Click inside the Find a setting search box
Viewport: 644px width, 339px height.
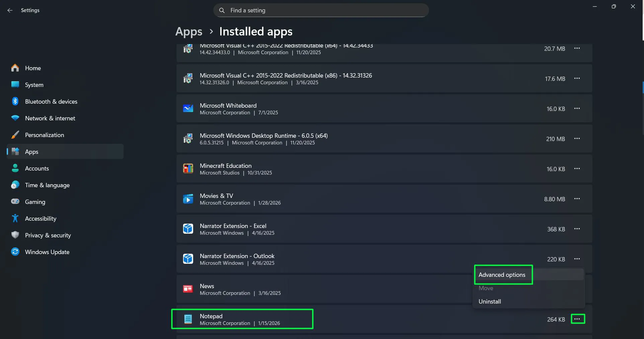[320, 10]
